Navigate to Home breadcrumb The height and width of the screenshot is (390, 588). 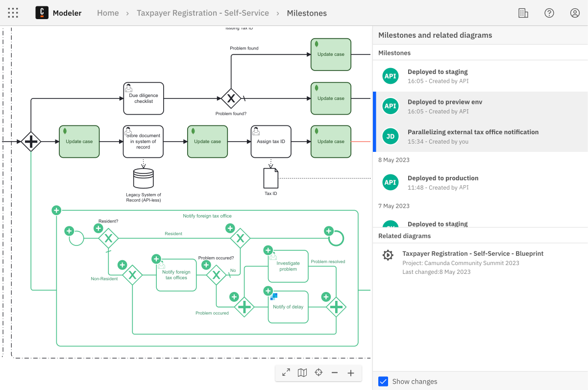pos(108,13)
